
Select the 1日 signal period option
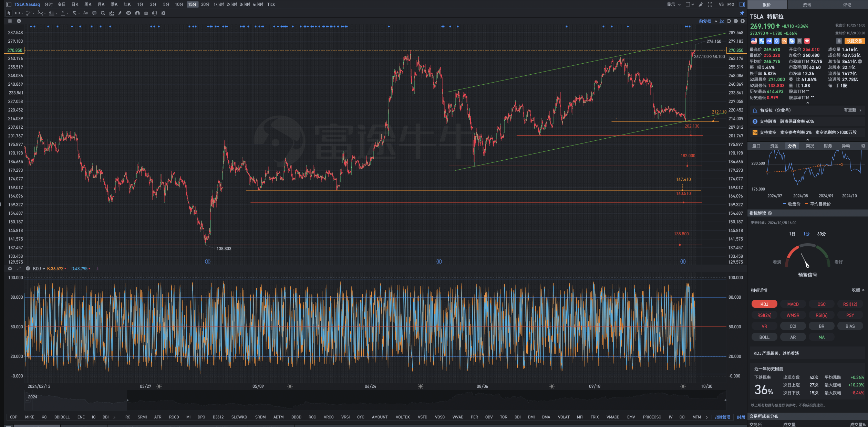[792, 234]
